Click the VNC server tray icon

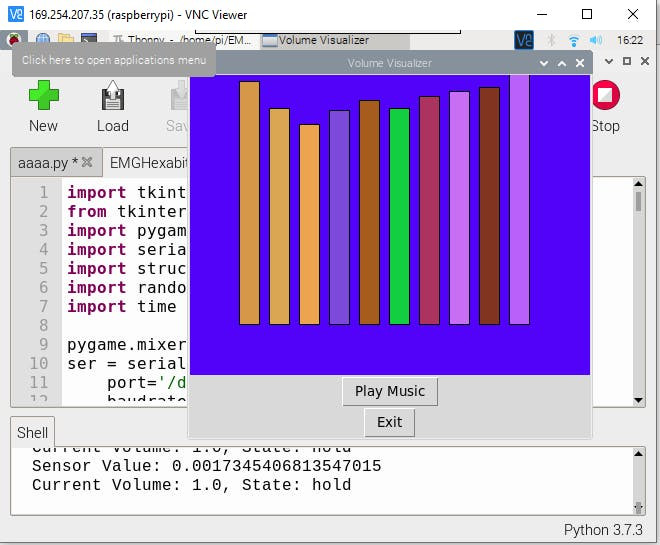pyautogui.click(x=524, y=41)
